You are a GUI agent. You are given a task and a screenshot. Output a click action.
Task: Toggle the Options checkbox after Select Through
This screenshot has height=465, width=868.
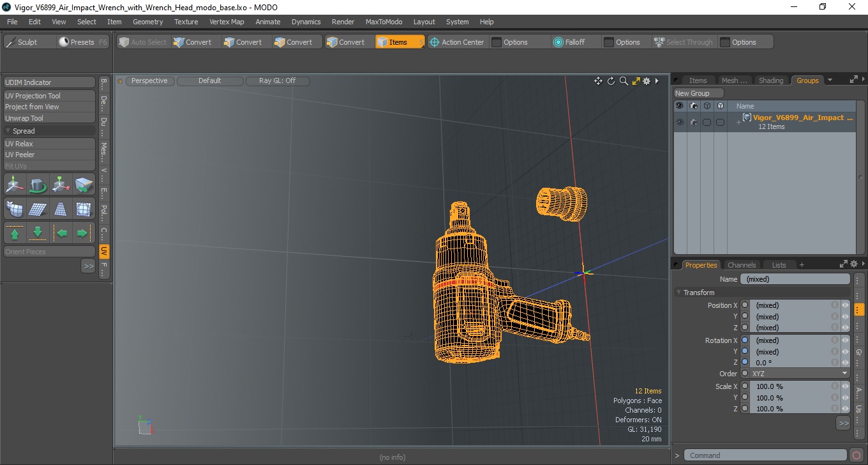(725, 42)
